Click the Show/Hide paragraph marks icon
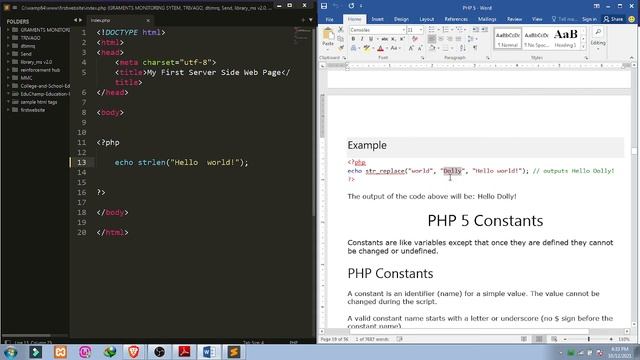Viewport: 640px width, 360px height. click(475, 48)
